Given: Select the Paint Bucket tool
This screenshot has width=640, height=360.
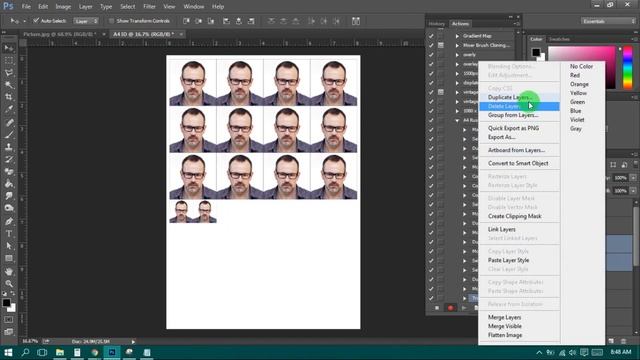Looking at the screenshot, I should pyautogui.click(x=9, y=184).
